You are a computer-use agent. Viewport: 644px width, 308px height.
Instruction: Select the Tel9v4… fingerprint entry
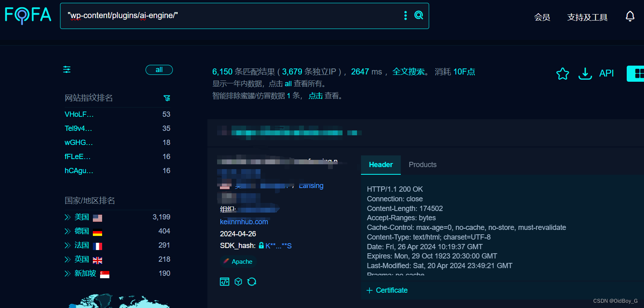[78, 128]
